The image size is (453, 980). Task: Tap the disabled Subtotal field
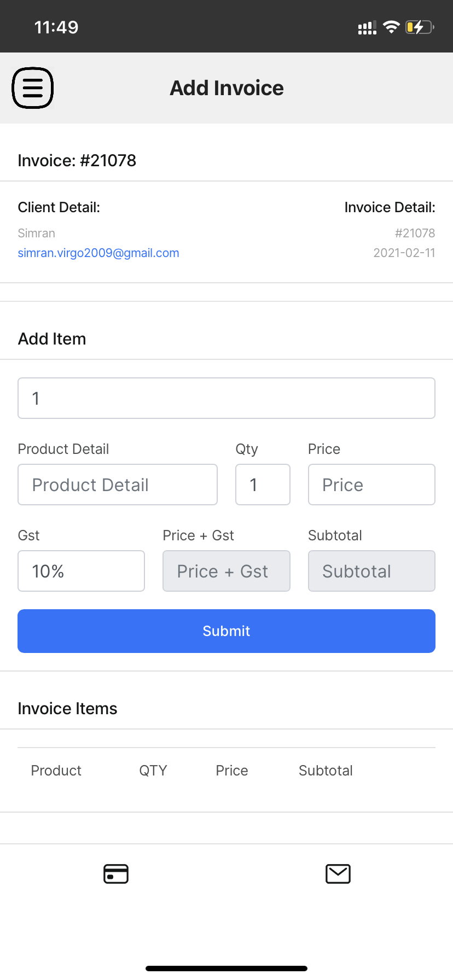pyautogui.click(x=371, y=571)
